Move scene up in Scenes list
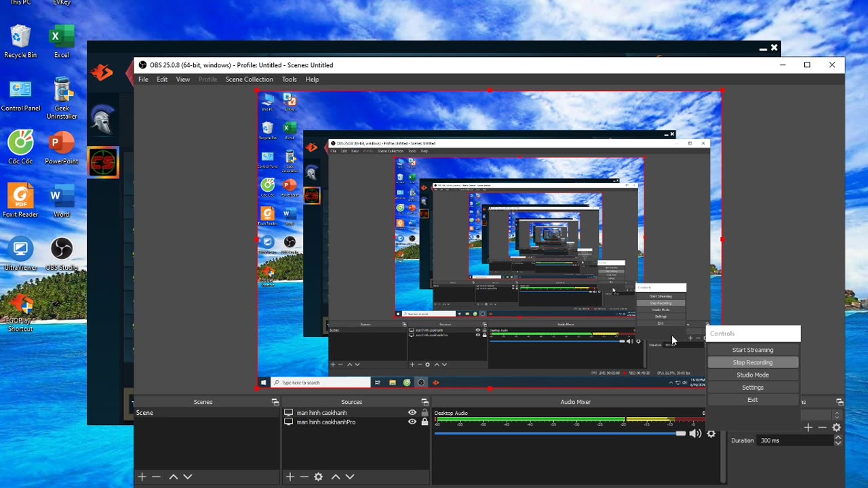This screenshot has height=488, width=868. pyautogui.click(x=173, y=477)
